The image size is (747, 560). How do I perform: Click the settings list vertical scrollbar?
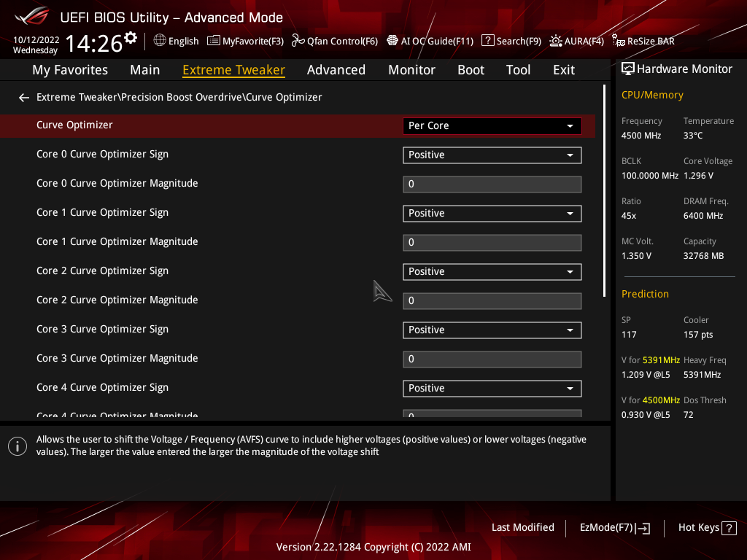[604, 190]
